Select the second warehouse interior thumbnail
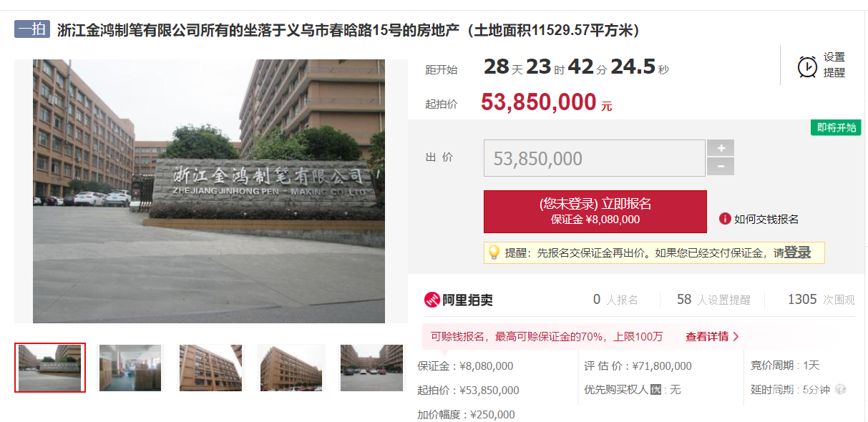The height and width of the screenshot is (422, 868). click(130, 368)
